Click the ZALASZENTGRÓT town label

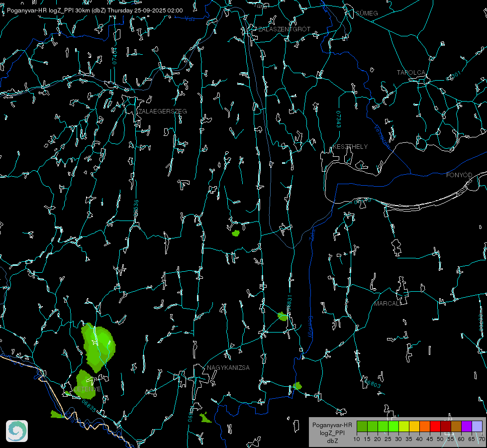[x=284, y=29]
